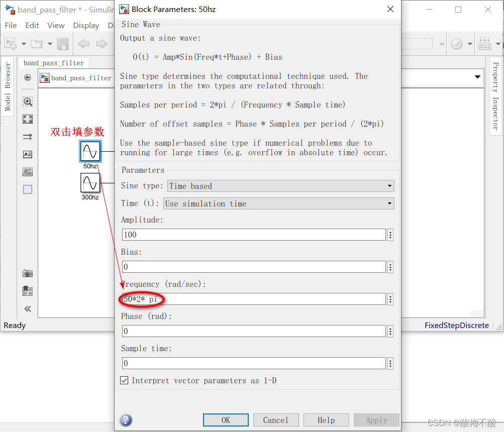
Task: Click the New Model toolbar icon
Action: (10, 44)
